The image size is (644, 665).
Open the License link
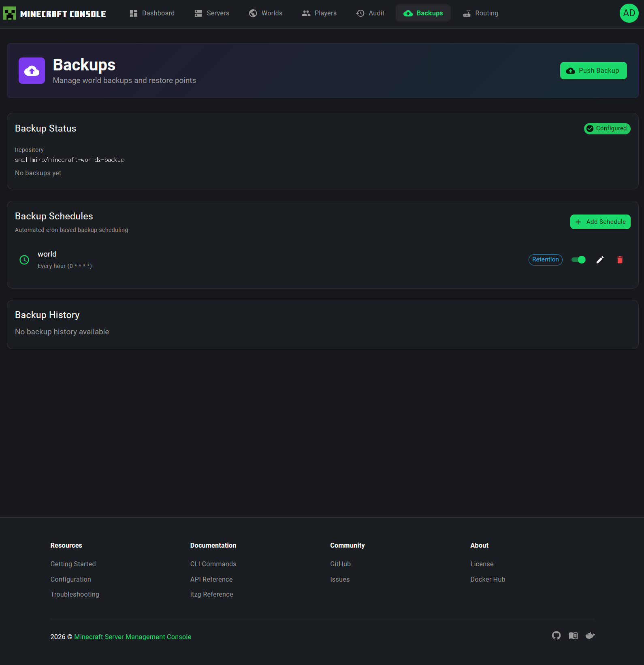tap(482, 564)
